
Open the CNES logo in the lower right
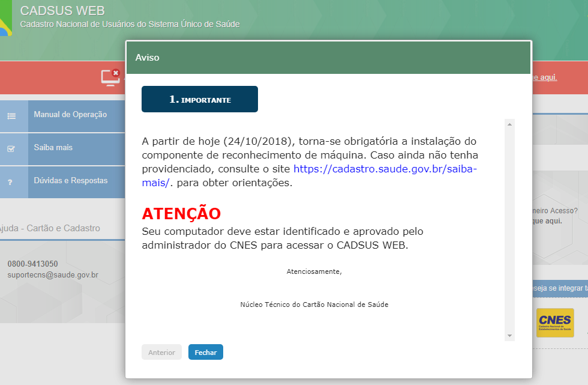(x=554, y=323)
